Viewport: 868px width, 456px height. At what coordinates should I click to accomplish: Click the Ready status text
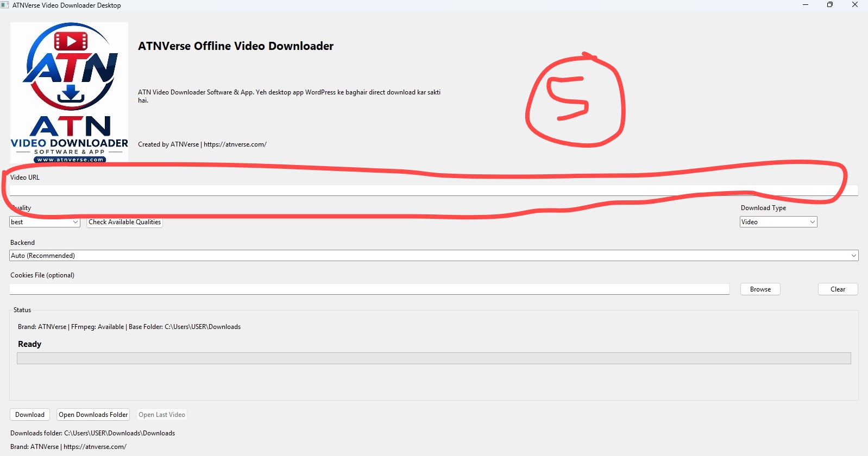click(x=29, y=344)
